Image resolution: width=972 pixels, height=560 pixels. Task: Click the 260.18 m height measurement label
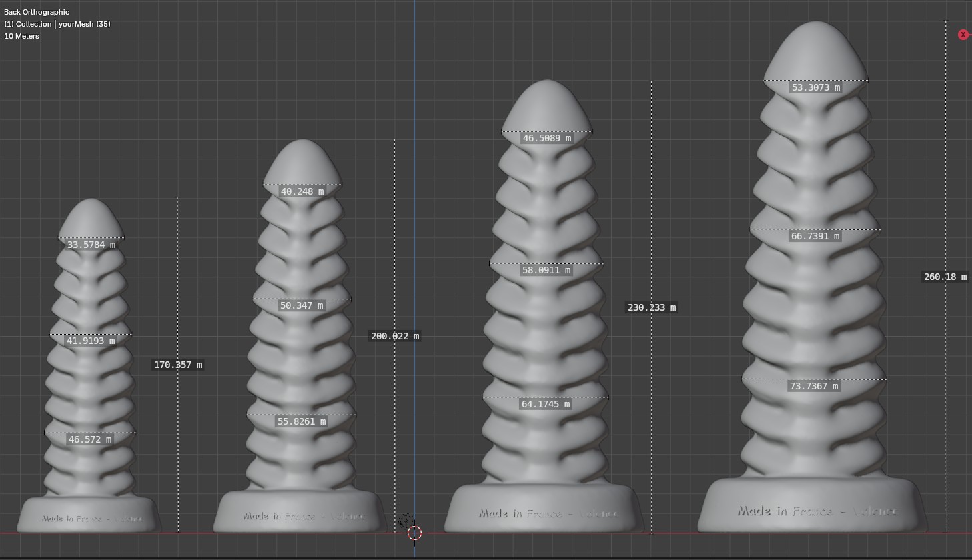[945, 277]
